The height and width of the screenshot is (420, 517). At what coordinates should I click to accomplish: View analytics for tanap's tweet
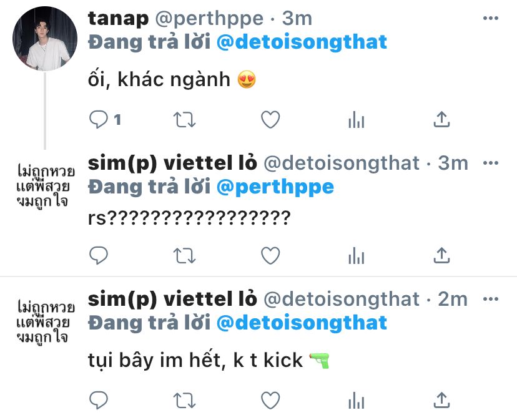pyautogui.click(x=355, y=119)
